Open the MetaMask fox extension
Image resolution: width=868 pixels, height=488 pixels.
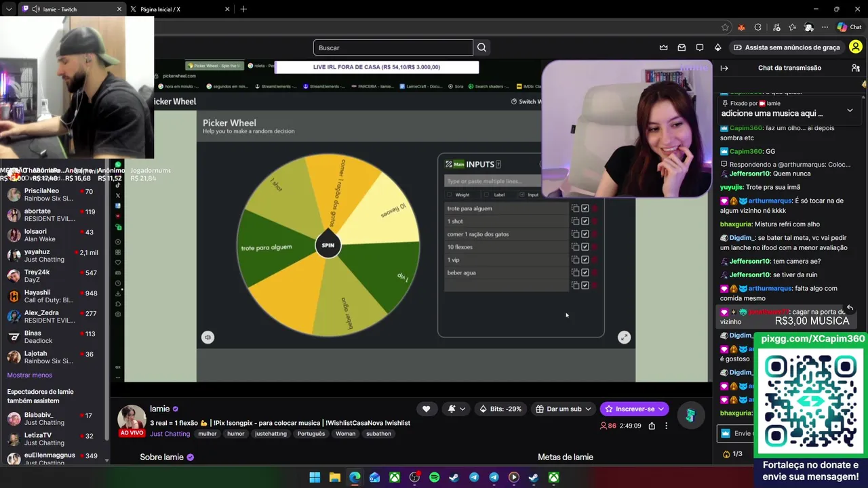tap(741, 27)
